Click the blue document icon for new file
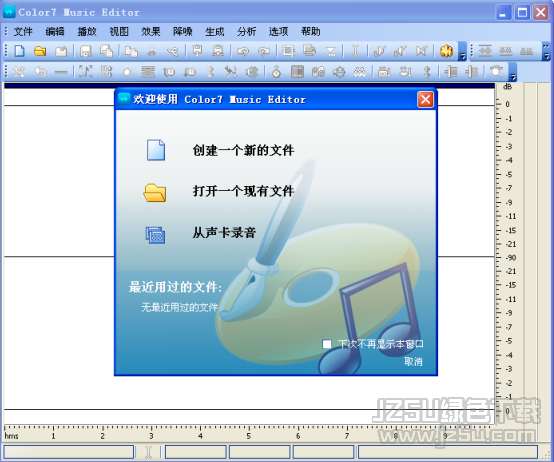This screenshot has height=462, width=554. click(x=156, y=150)
